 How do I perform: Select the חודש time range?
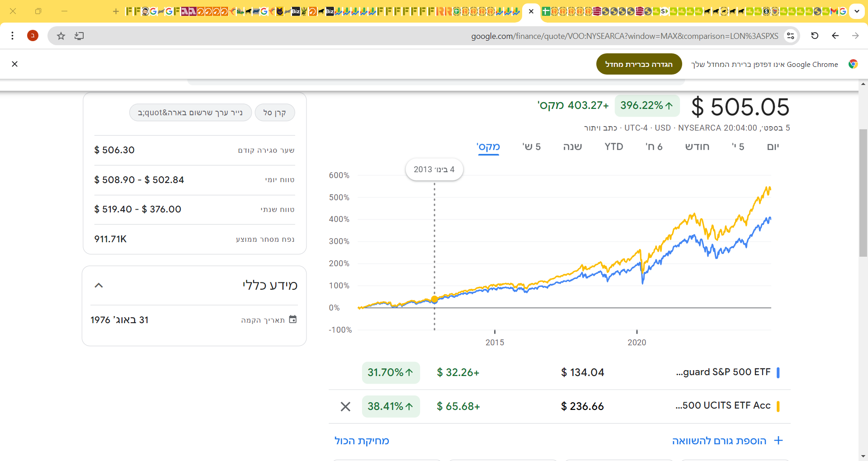click(x=697, y=146)
